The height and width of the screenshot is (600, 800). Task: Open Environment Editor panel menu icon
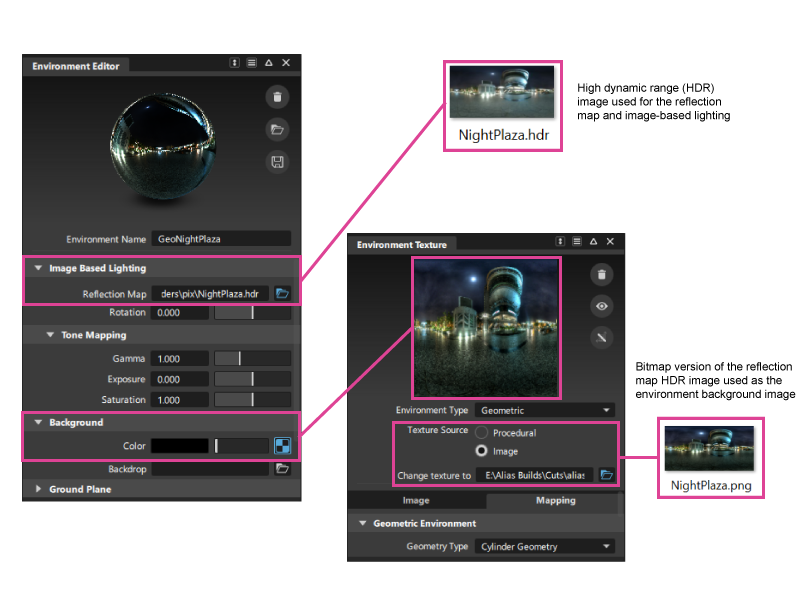pyautogui.click(x=252, y=63)
